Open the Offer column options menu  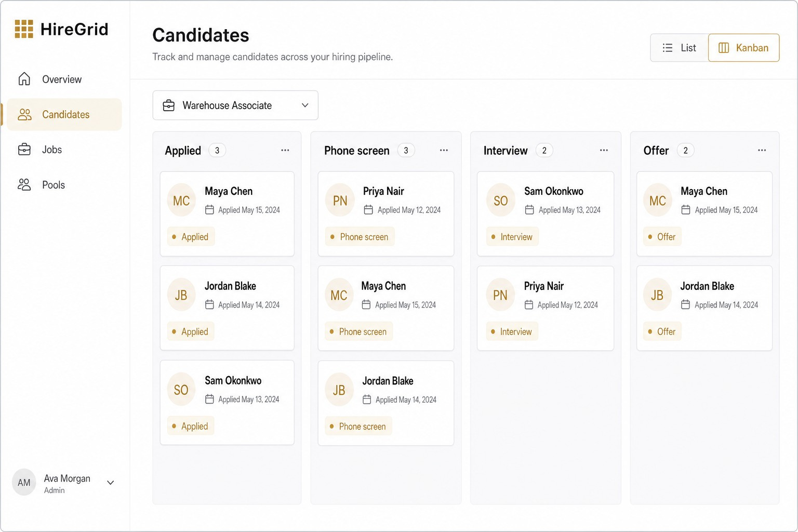762,150
